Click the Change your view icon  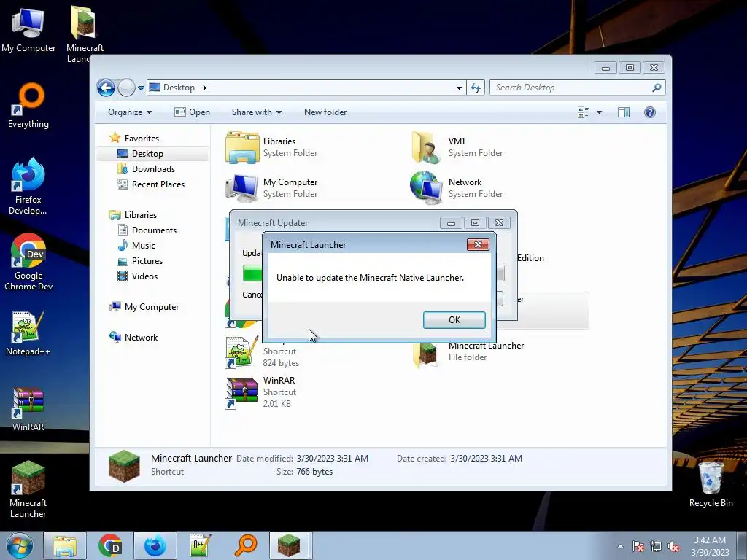point(584,112)
